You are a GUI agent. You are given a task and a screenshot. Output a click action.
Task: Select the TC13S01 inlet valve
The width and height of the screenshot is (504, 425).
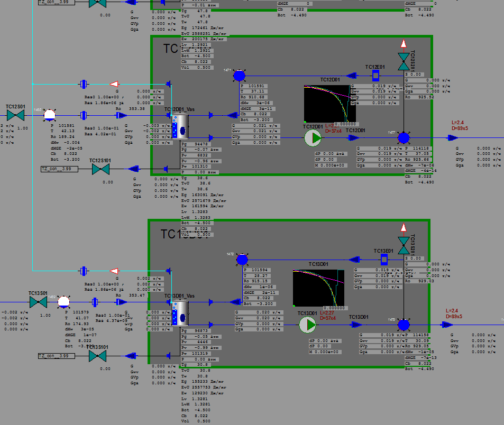pos(38,302)
